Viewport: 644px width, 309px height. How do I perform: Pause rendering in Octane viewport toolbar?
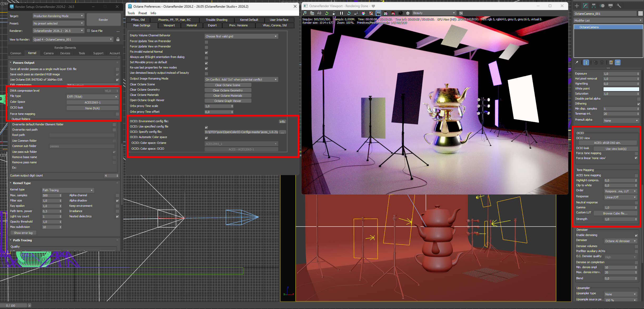coord(341,13)
